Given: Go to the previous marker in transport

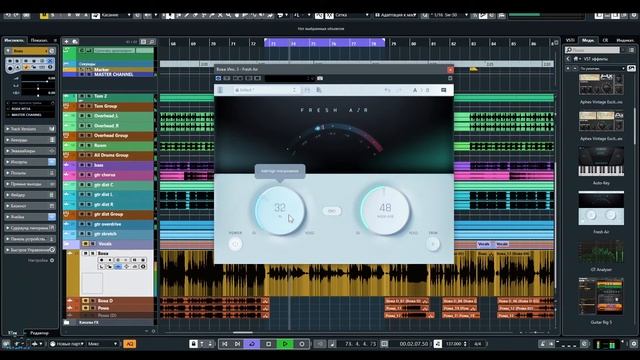Looking at the screenshot, I should pos(224,344).
